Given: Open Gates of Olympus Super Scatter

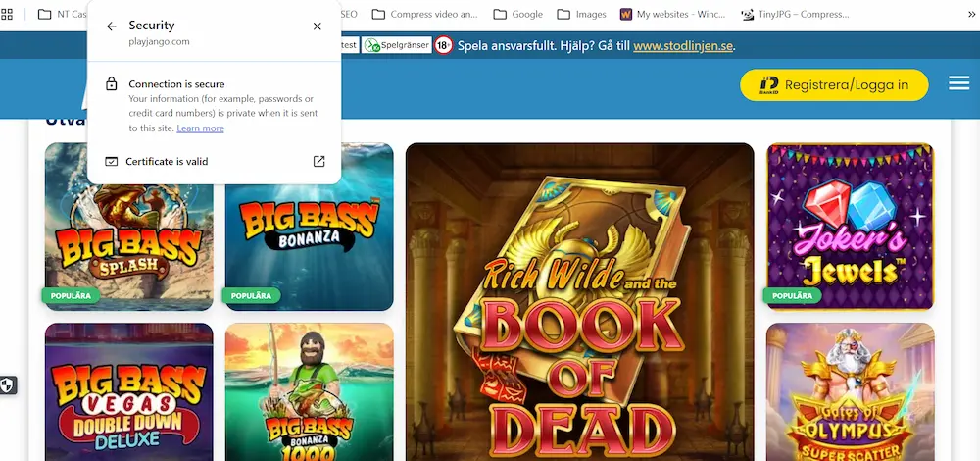Looking at the screenshot, I should [x=850, y=392].
